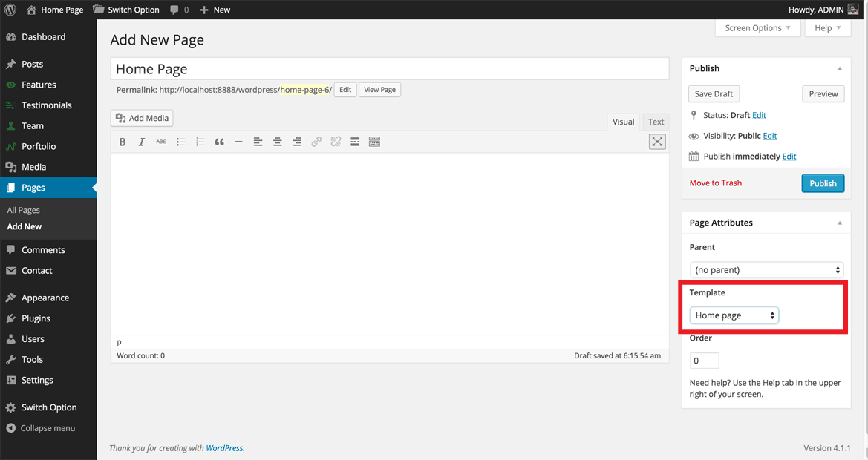The height and width of the screenshot is (460, 868).
Task: Toggle italic formatting in the editor
Action: [141, 142]
